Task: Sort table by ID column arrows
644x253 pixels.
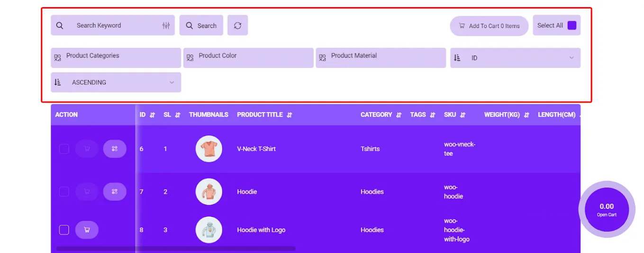Action: point(153,115)
